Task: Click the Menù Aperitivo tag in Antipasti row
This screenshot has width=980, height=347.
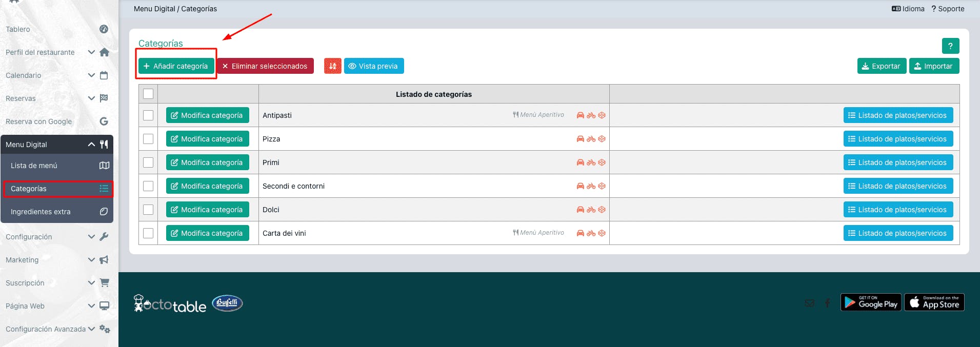Action: pyautogui.click(x=538, y=115)
